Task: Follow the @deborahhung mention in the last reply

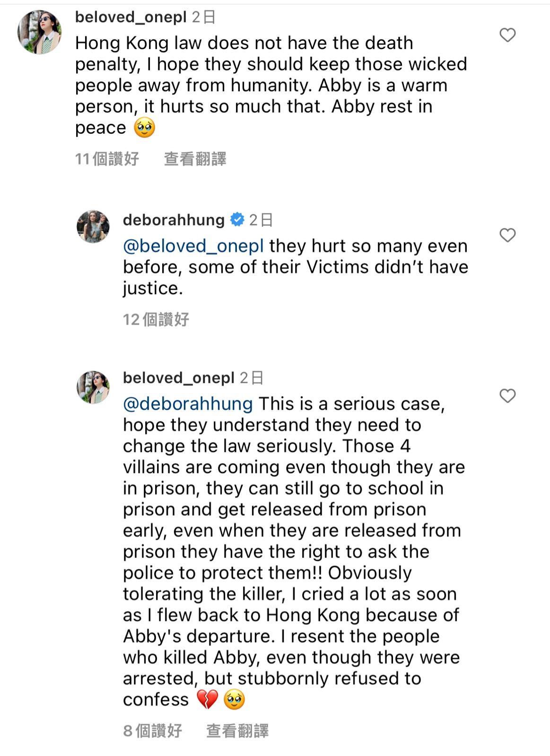Action: click(188, 404)
